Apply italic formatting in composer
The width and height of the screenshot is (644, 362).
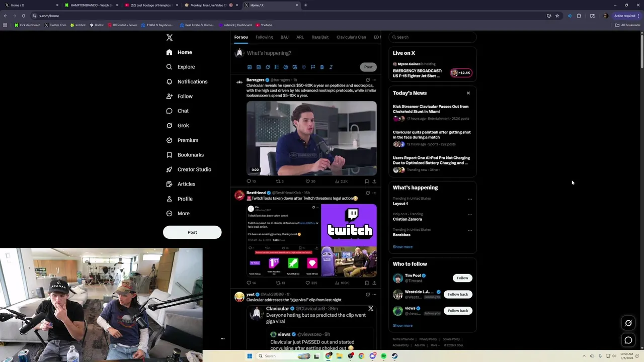click(x=331, y=67)
